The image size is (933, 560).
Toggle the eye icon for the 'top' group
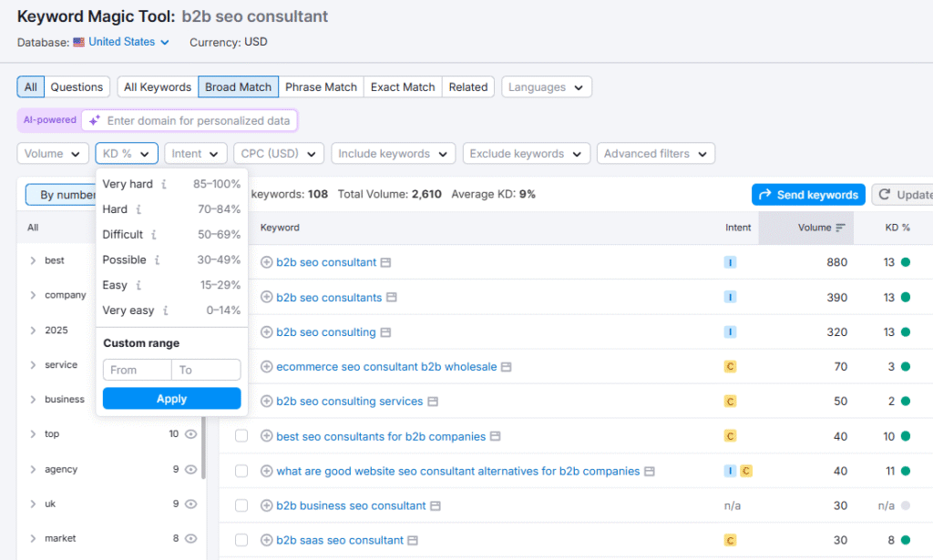coord(190,434)
